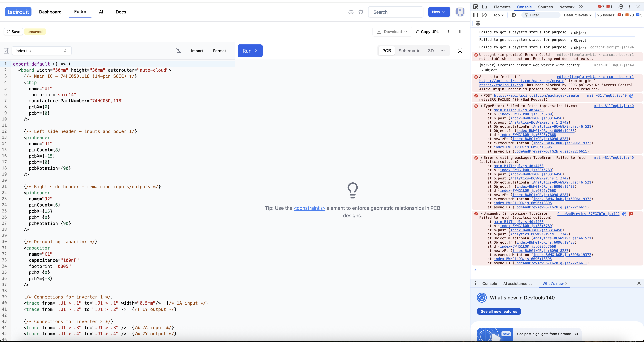Image resolution: width=644 pixels, height=342 pixels.
Task: Open the GitHub icon link
Action: pyautogui.click(x=361, y=12)
